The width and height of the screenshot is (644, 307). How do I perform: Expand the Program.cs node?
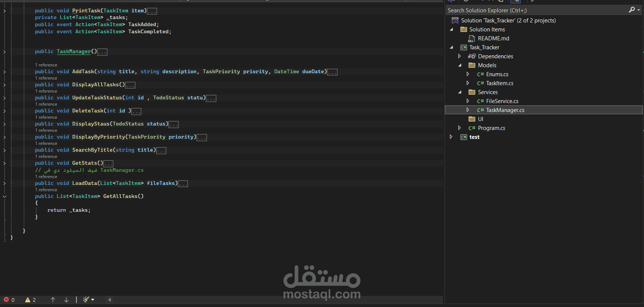tap(459, 128)
